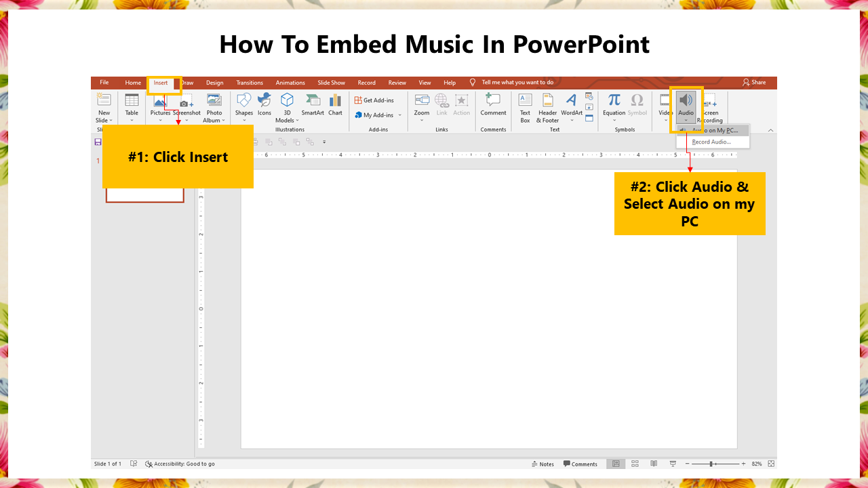Choose Record Audio from the menu
This screenshot has width=868, height=488.
(713, 142)
